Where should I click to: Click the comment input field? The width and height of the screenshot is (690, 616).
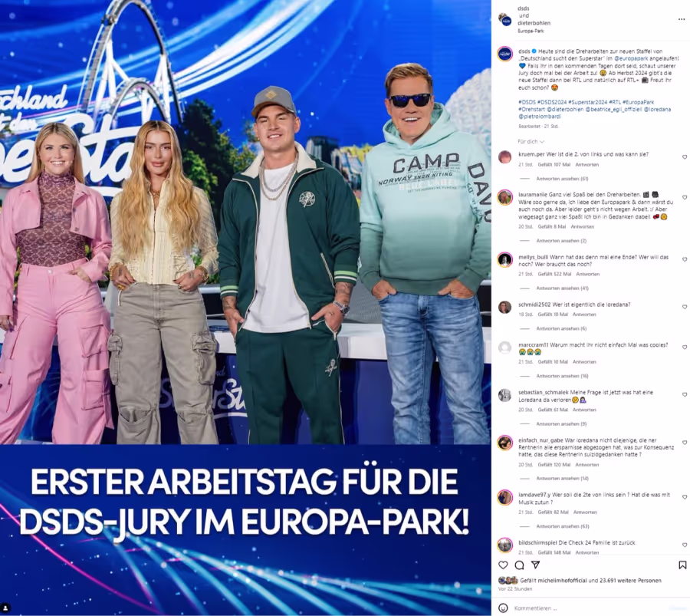(x=590, y=608)
